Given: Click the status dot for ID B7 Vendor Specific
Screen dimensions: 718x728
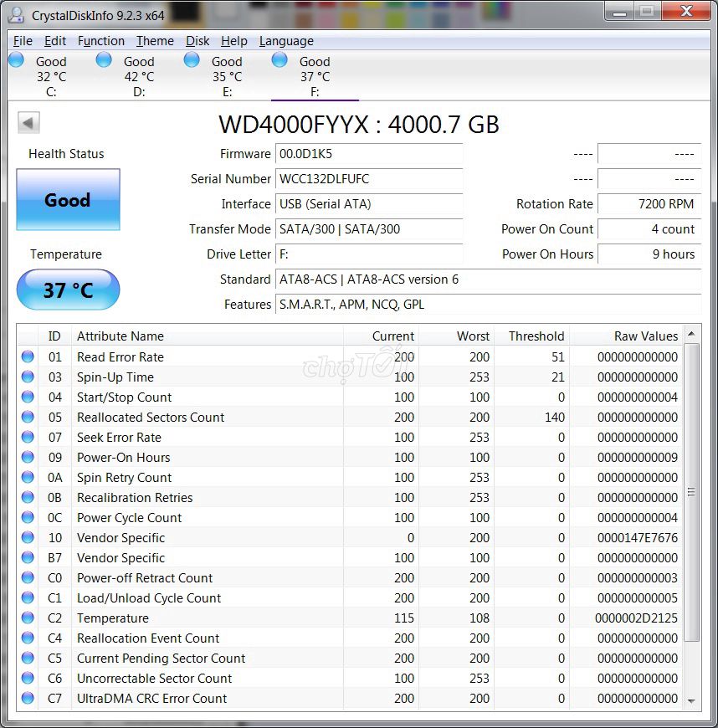Looking at the screenshot, I should [x=28, y=557].
